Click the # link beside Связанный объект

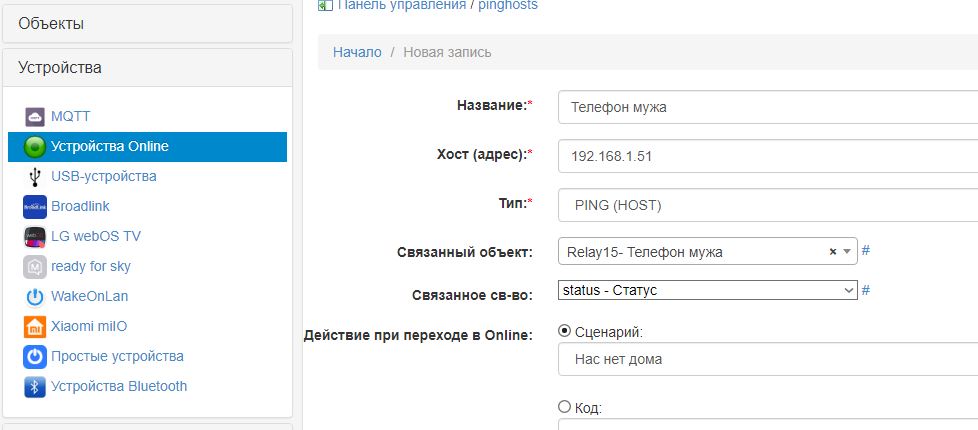[x=866, y=251]
